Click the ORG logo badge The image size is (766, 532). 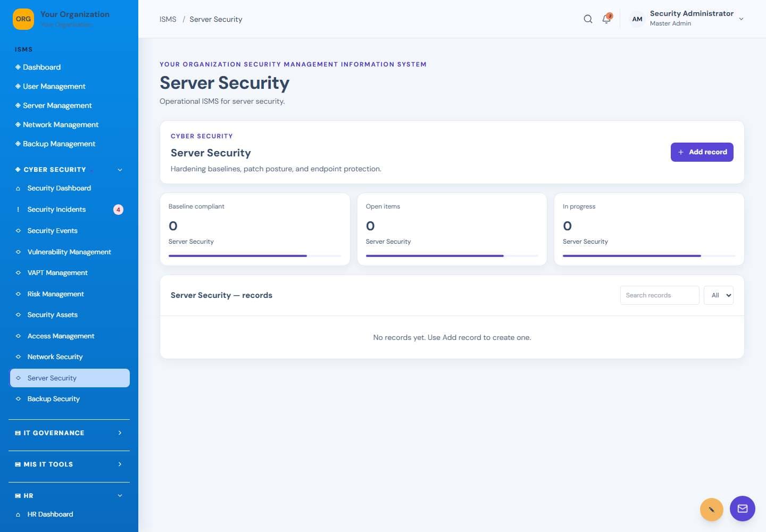pyautogui.click(x=23, y=19)
